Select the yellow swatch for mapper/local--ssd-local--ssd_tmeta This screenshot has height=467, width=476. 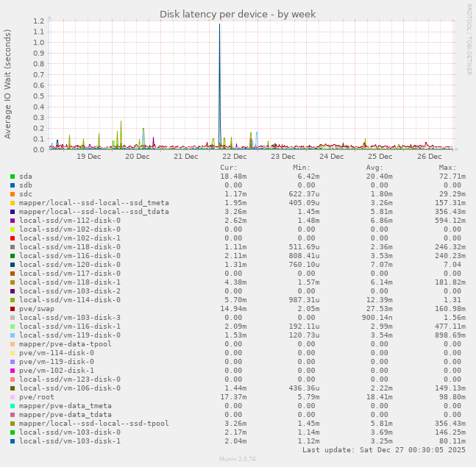coord(13,203)
